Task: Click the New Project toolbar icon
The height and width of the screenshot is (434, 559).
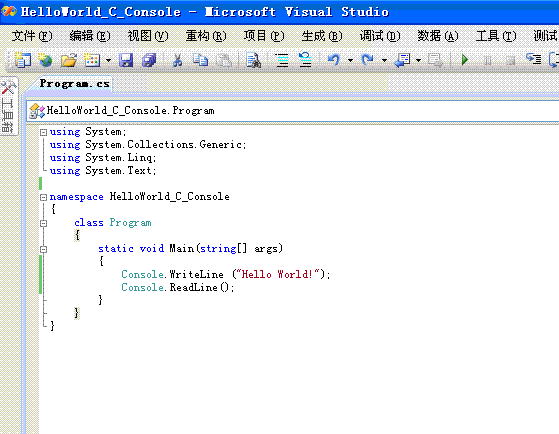Action: [22, 60]
